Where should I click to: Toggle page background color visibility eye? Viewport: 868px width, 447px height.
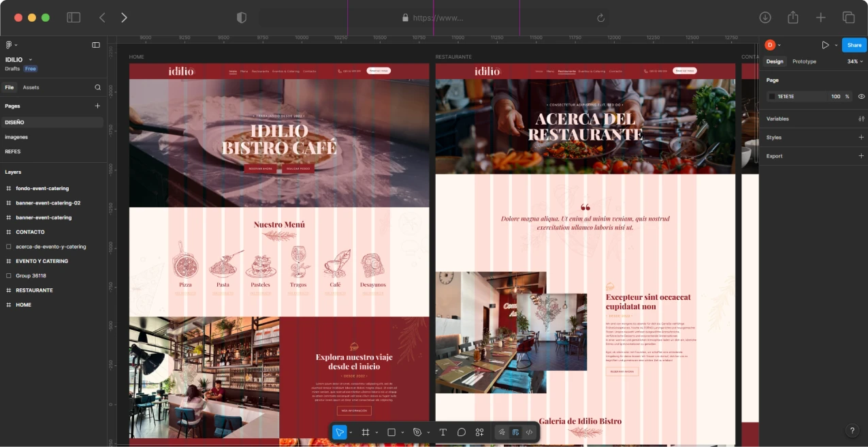(x=861, y=96)
